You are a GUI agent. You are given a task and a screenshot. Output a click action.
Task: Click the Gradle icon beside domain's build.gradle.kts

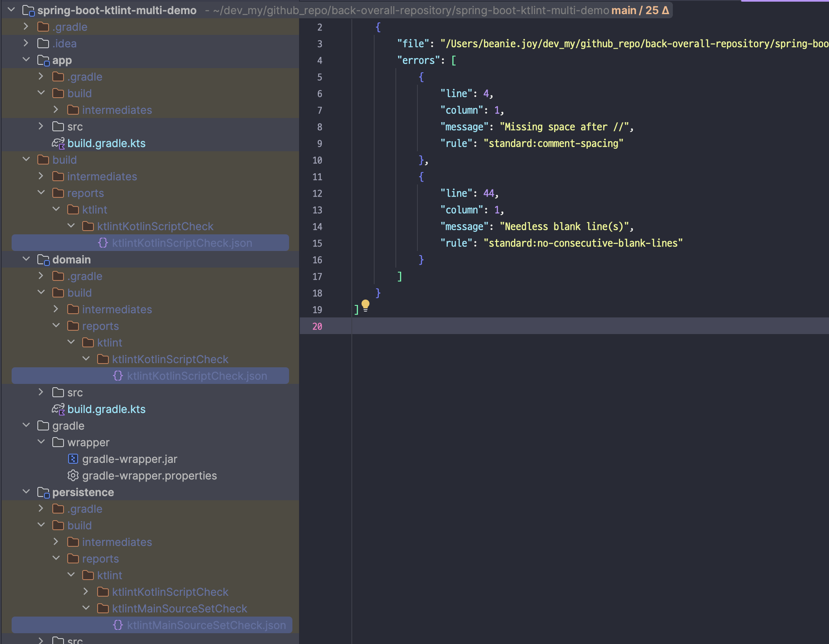click(58, 409)
